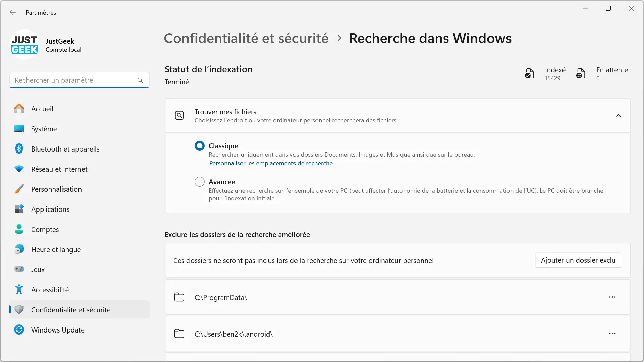Screen dimensions: 644x362
Task: Minimize the Paramètres window
Action: 585,8
